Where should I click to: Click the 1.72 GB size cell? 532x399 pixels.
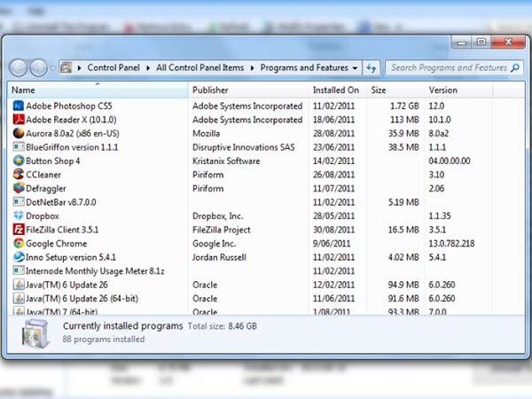coord(404,106)
